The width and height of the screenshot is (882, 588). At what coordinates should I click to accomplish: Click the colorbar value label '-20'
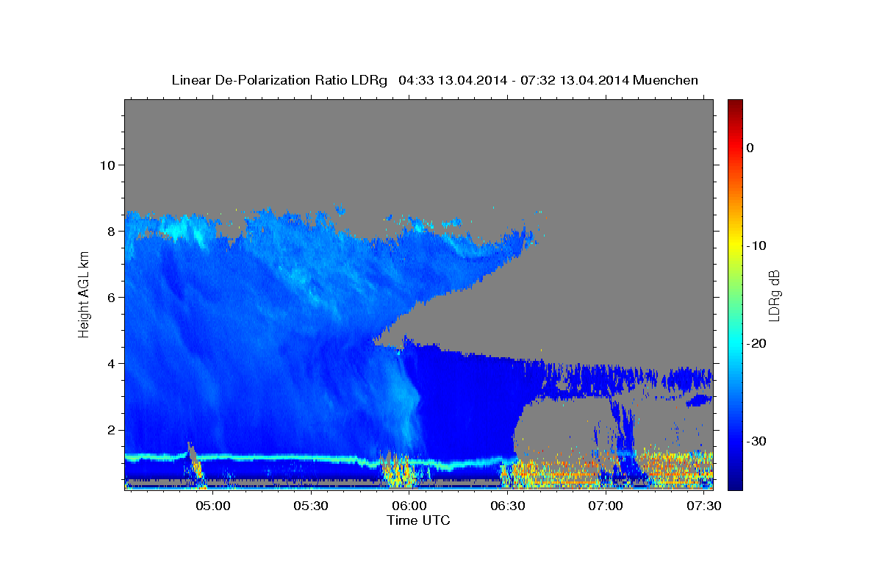click(757, 343)
